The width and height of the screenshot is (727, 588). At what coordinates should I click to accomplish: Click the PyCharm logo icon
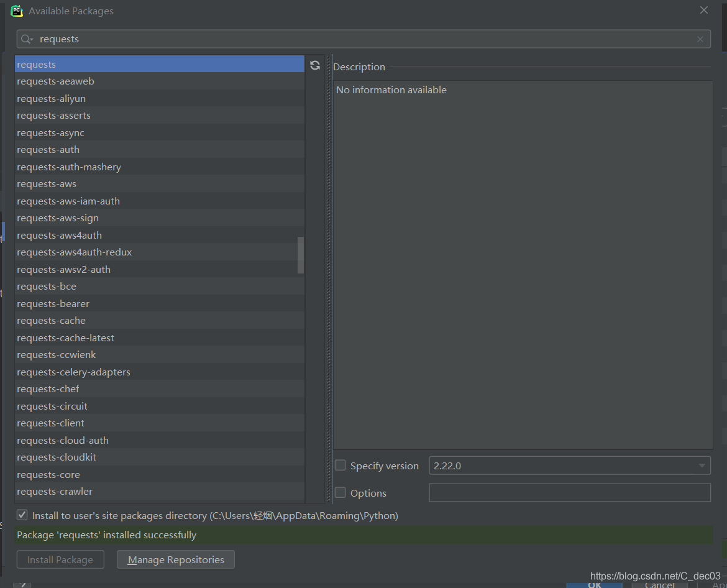(x=17, y=11)
